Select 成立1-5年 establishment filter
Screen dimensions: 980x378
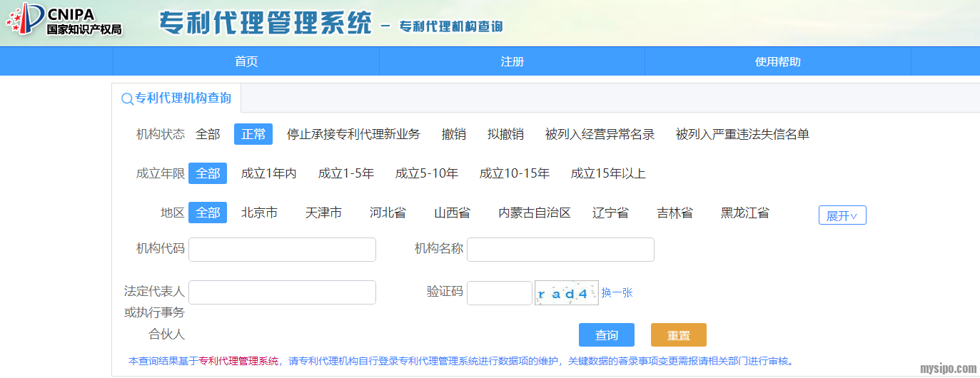[x=345, y=173]
